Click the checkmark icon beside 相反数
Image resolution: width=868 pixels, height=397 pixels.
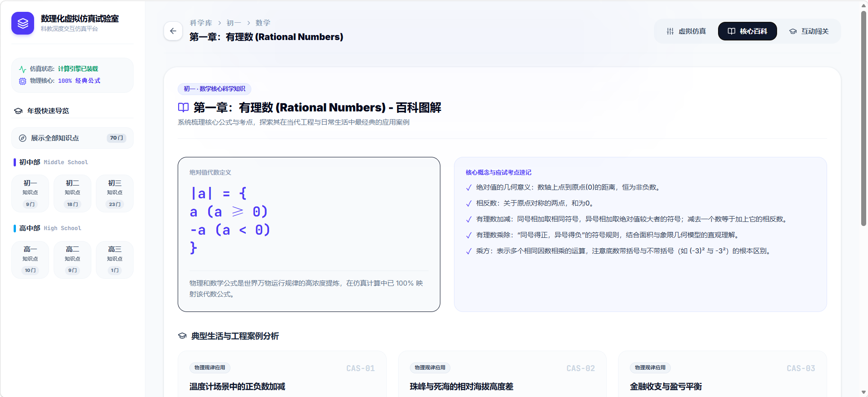[469, 204]
